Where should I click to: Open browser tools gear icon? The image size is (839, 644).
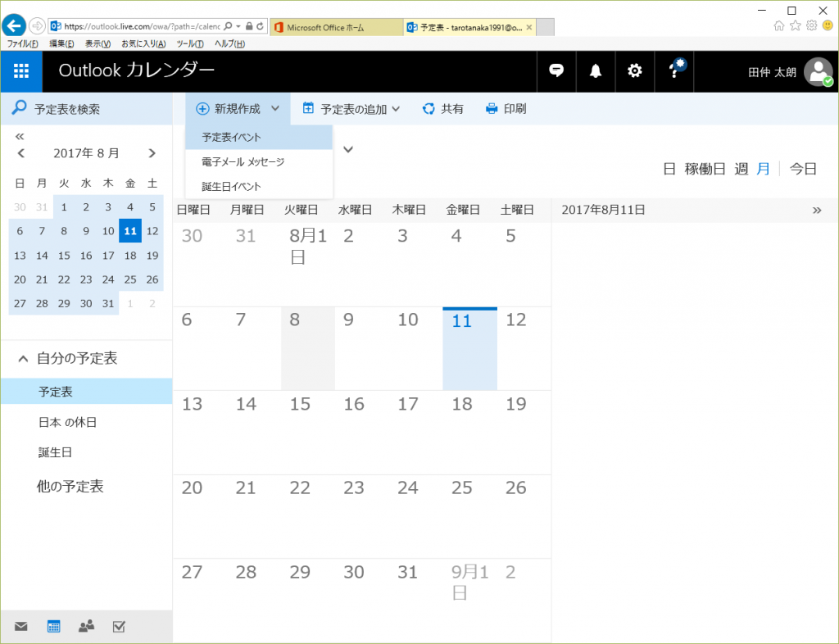(x=812, y=25)
